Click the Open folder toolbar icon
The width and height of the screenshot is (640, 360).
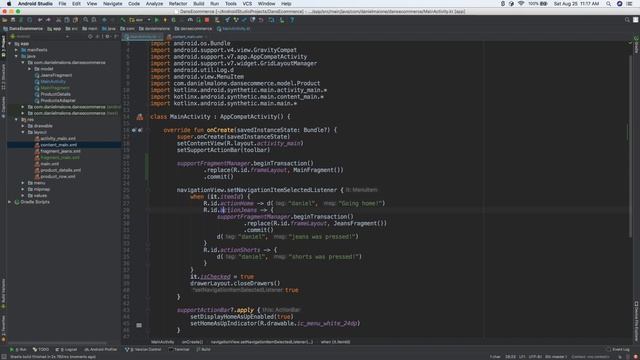tap(5, 20)
